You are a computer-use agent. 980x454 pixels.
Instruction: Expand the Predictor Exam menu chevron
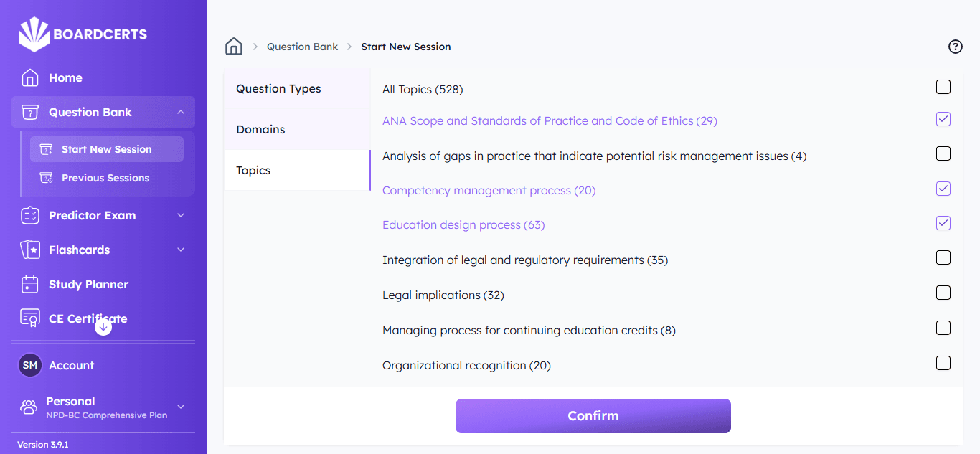[x=181, y=215]
